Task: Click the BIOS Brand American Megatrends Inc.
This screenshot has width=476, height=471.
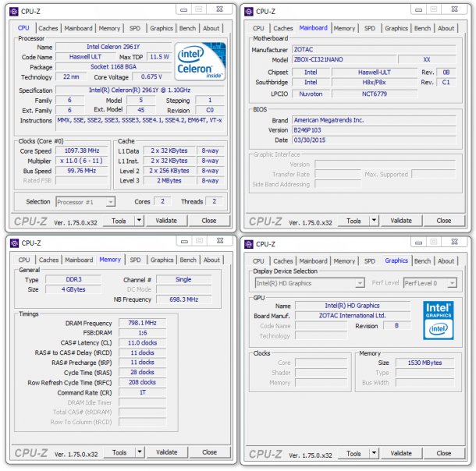Action: (374, 120)
